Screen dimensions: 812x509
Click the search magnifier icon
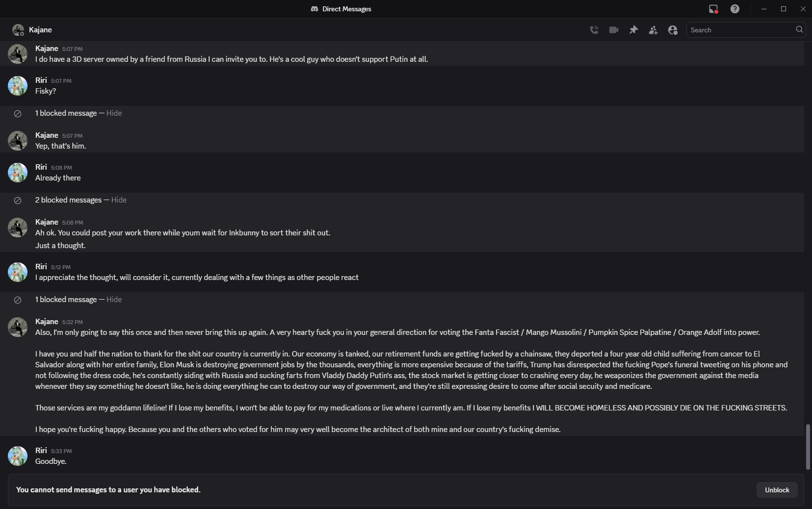click(799, 29)
